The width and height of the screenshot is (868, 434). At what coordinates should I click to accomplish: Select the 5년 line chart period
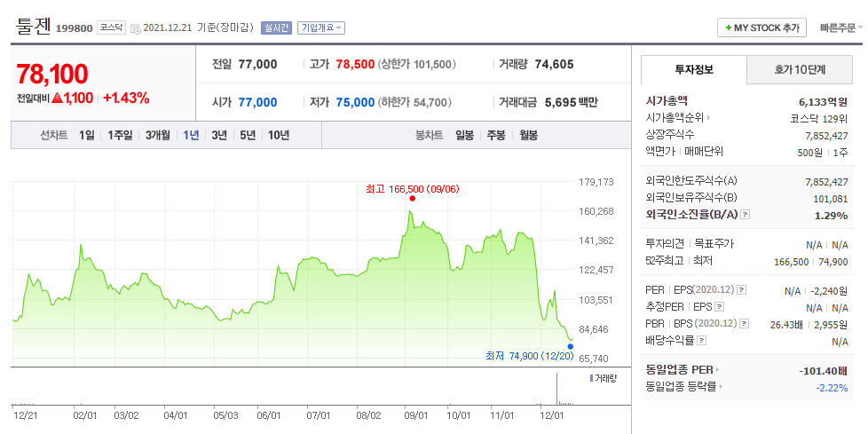pyautogui.click(x=248, y=135)
